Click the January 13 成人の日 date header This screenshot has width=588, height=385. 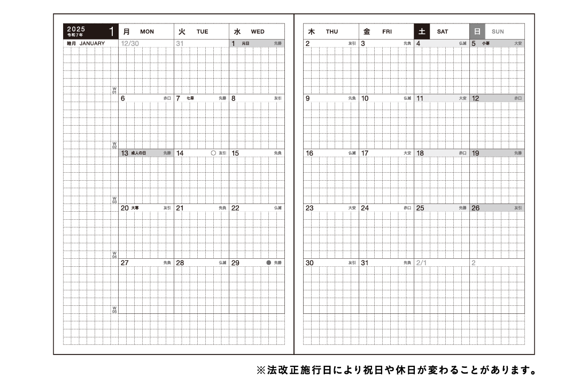tap(145, 153)
